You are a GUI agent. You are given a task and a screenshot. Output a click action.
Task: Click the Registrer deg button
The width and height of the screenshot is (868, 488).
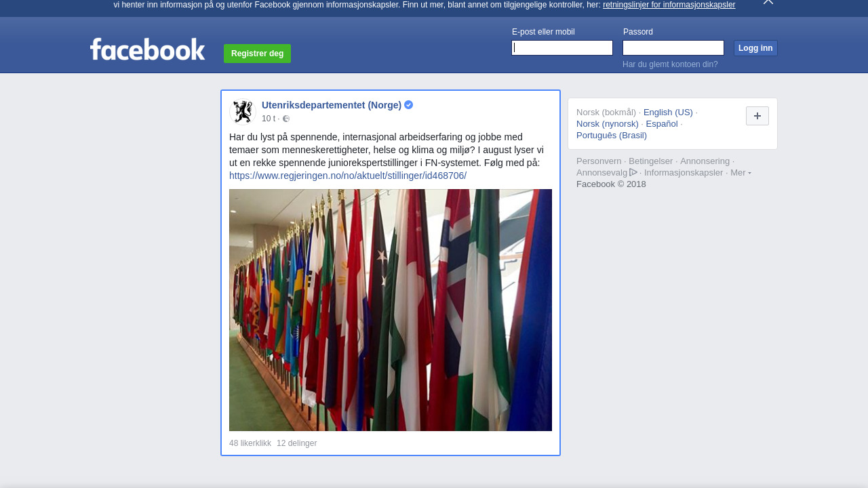click(x=257, y=54)
